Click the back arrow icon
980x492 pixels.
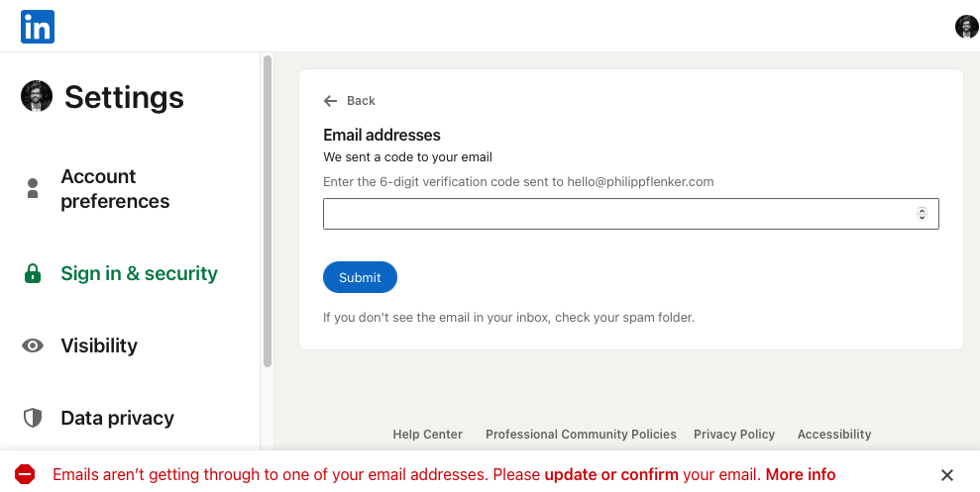pyautogui.click(x=331, y=101)
